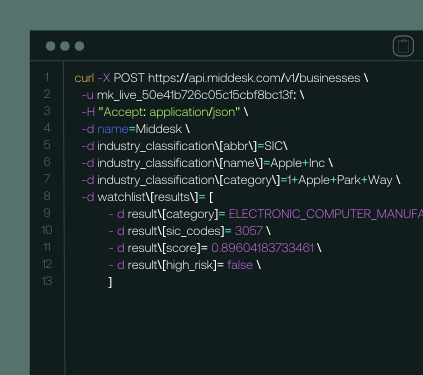Click 'industry_classification\[category\]' on line 7
423x375 pixels.
(x=189, y=180)
